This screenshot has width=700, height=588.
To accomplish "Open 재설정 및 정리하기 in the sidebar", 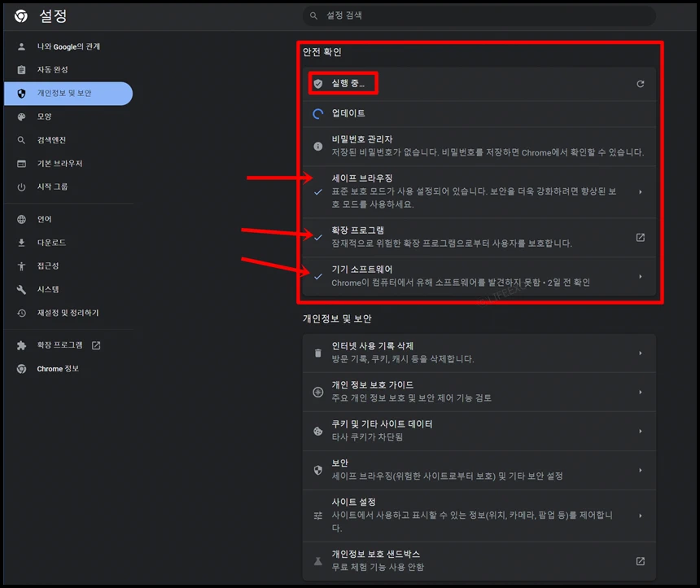I will click(x=68, y=314).
